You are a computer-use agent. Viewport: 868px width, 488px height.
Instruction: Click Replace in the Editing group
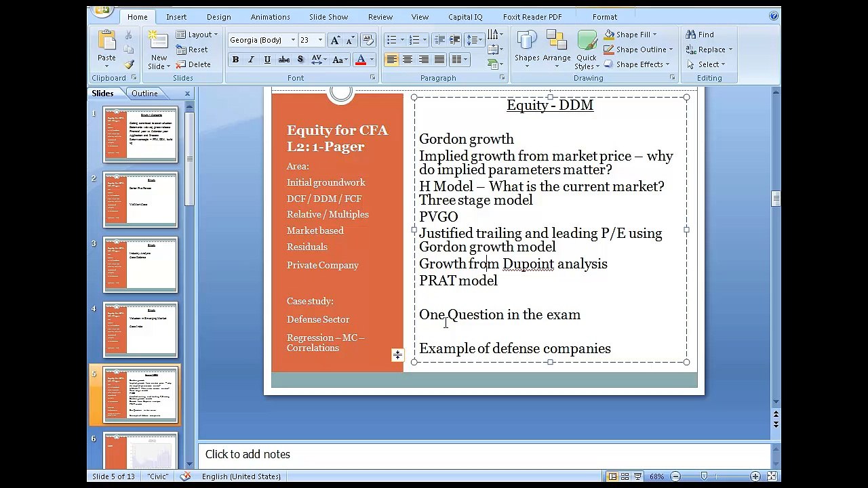(709, 49)
